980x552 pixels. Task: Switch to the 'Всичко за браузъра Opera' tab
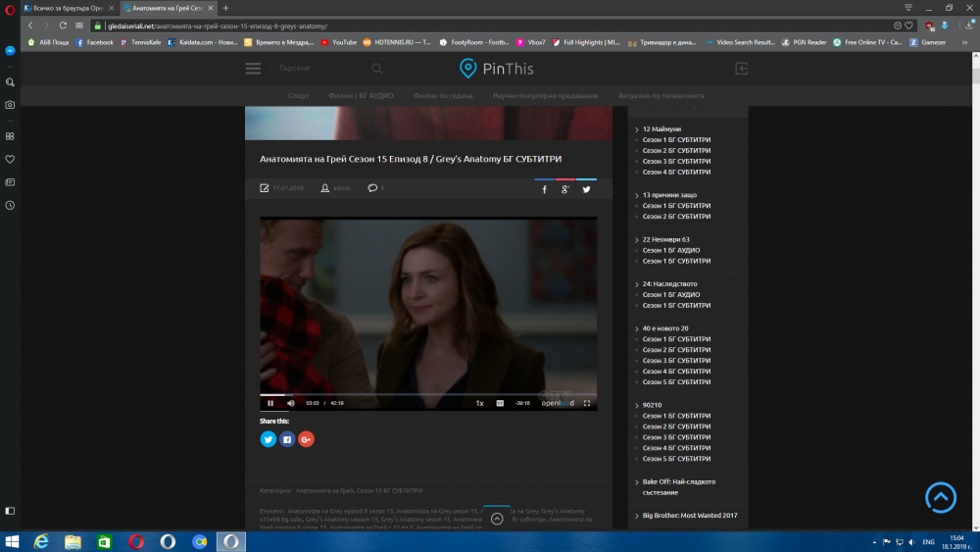click(x=69, y=8)
